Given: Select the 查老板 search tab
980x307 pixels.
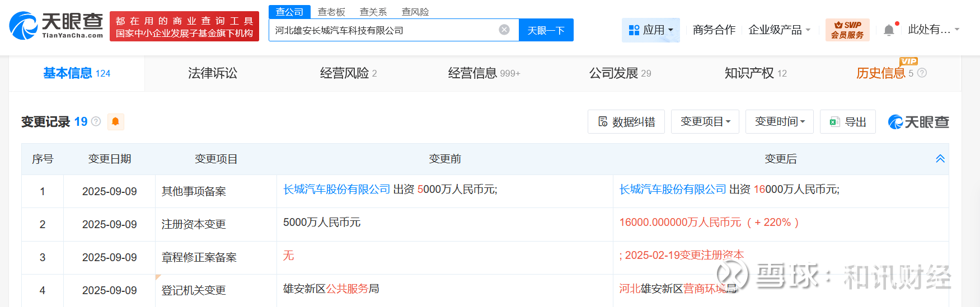Looking at the screenshot, I should pos(331,12).
